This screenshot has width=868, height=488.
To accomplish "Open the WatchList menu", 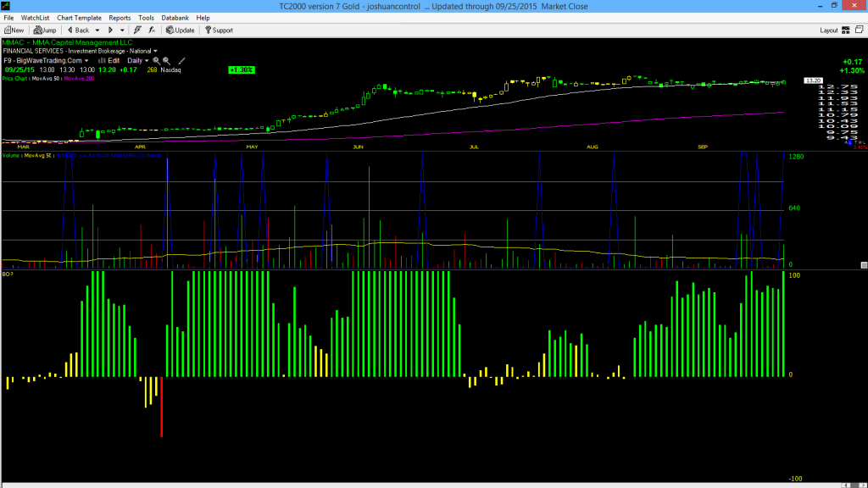I will pos(35,18).
